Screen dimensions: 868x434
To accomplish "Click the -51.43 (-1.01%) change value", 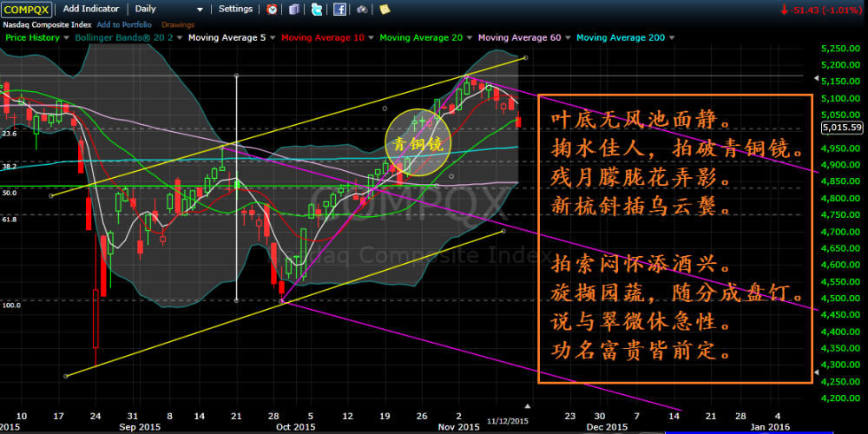I will [825, 10].
